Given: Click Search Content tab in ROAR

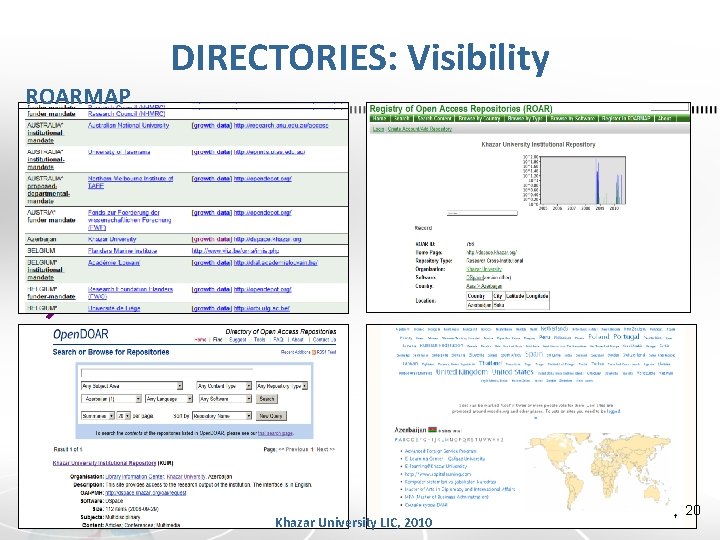Looking at the screenshot, I should (x=434, y=118).
